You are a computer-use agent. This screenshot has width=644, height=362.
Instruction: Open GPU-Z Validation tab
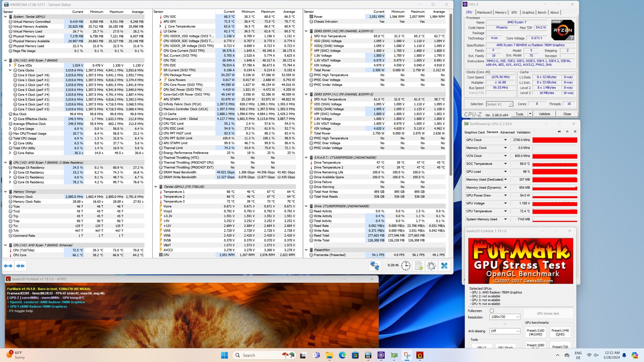tap(523, 132)
